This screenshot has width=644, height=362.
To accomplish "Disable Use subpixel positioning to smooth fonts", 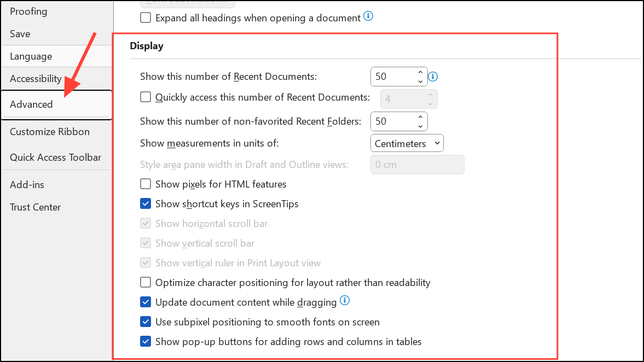I will 146,322.
